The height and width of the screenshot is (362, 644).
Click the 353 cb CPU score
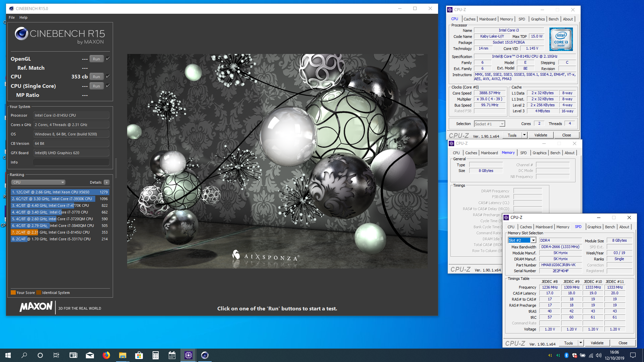click(x=79, y=76)
